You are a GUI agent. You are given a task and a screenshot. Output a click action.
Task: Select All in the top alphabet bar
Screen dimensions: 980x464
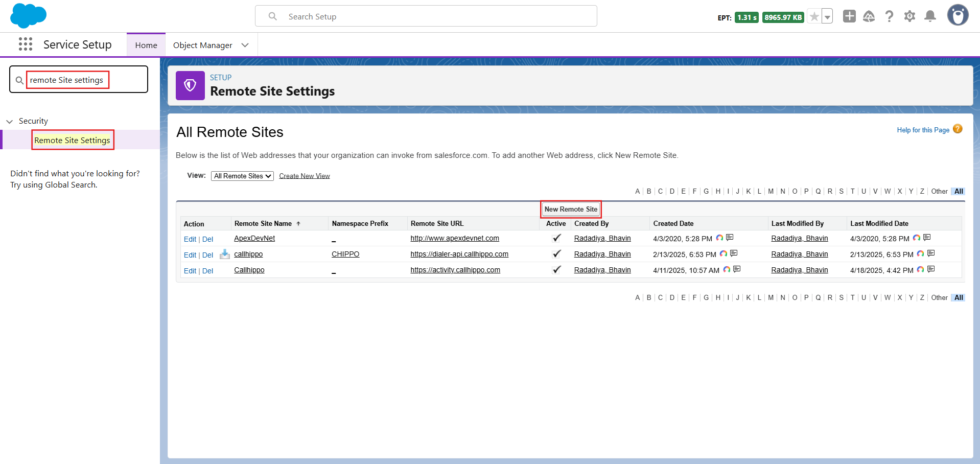click(959, 191)
